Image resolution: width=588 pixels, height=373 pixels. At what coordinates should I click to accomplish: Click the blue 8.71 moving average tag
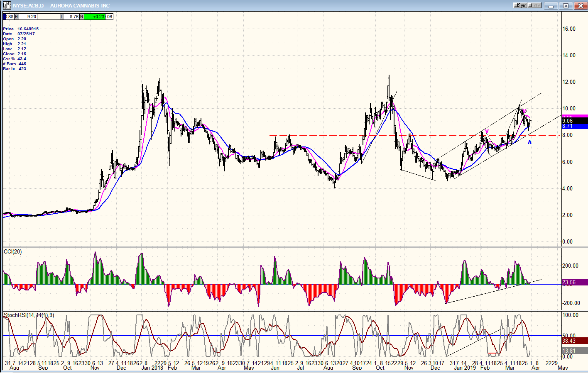(x=574, y=126)
